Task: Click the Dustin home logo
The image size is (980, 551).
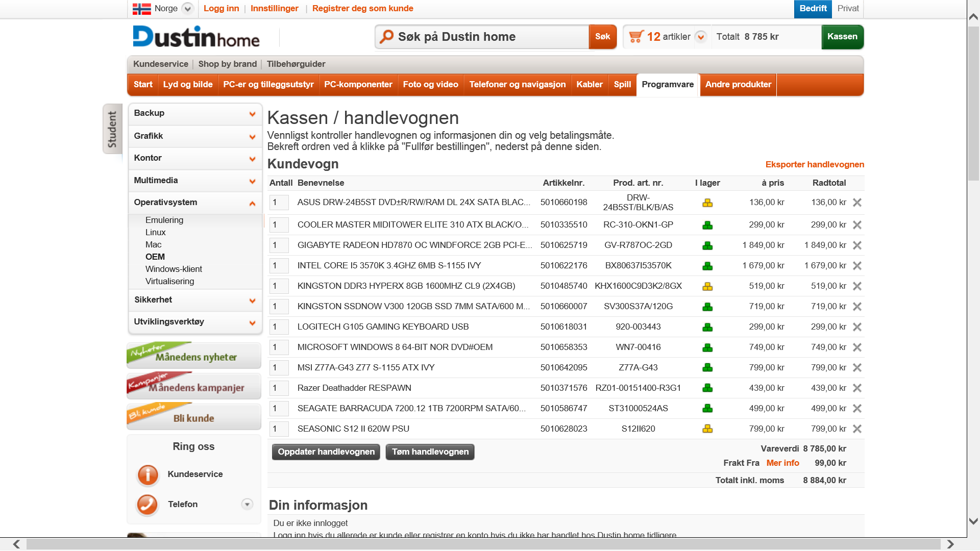Action: click(197, 37)
